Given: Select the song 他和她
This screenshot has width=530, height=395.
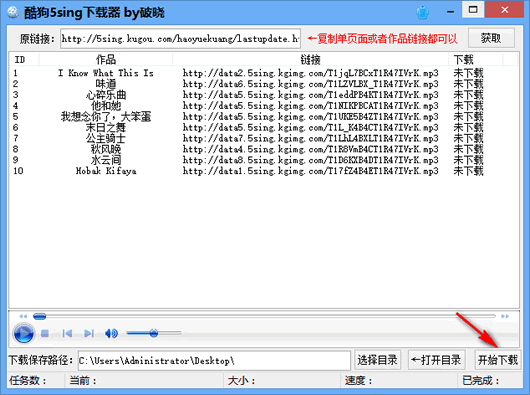Looking at the screenshot, I should click(x=106, y=105).
